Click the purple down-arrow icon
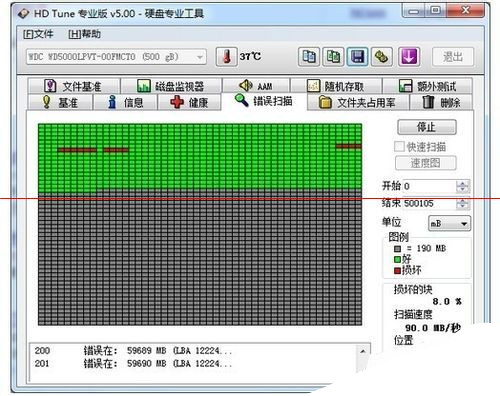The height and width of the screenshot is (396, 500). coord(409,57)
